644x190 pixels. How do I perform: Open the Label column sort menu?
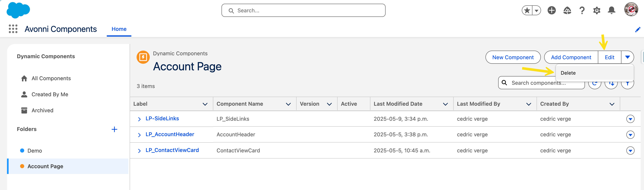tap(205, 104)
